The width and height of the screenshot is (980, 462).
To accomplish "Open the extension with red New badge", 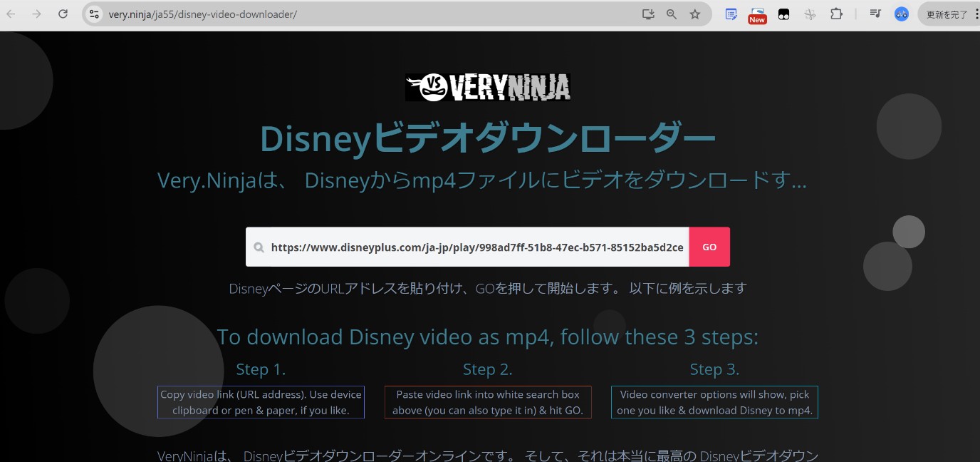I will pyautogui.click(x=757, y=15).
